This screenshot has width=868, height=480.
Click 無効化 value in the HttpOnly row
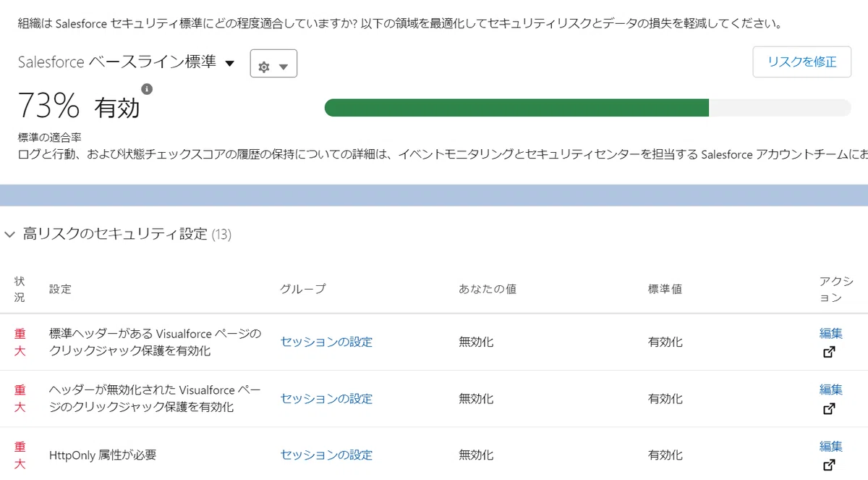coord(476,455)
